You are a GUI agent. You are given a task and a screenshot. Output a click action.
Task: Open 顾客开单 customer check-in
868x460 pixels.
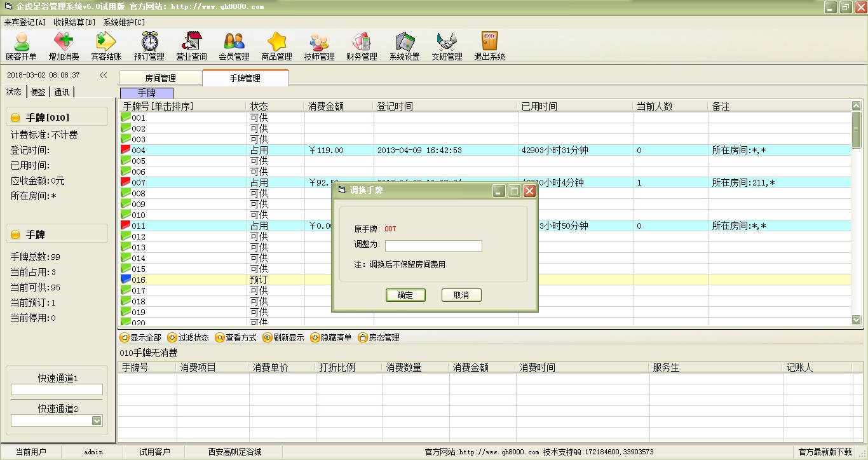click(22, 46)
